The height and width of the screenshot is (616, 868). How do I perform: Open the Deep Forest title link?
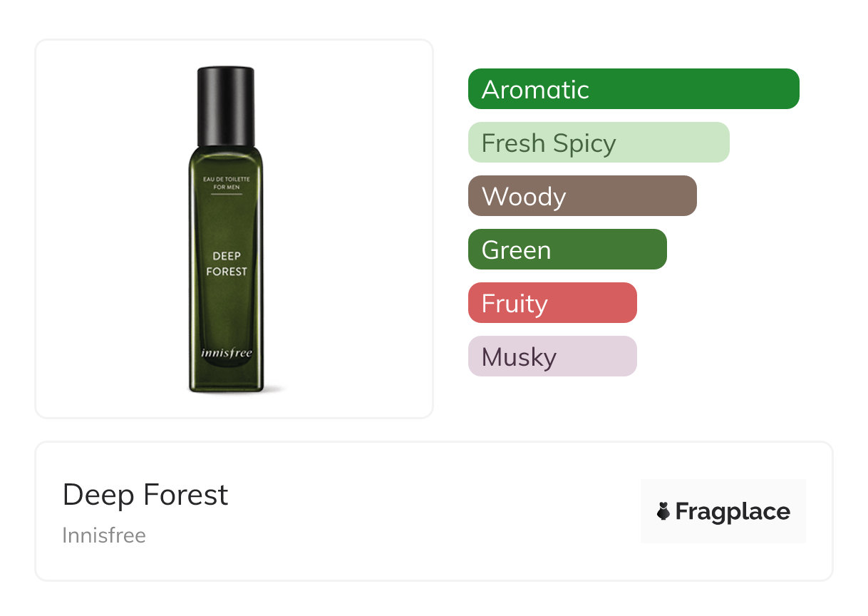pos(145,495)
